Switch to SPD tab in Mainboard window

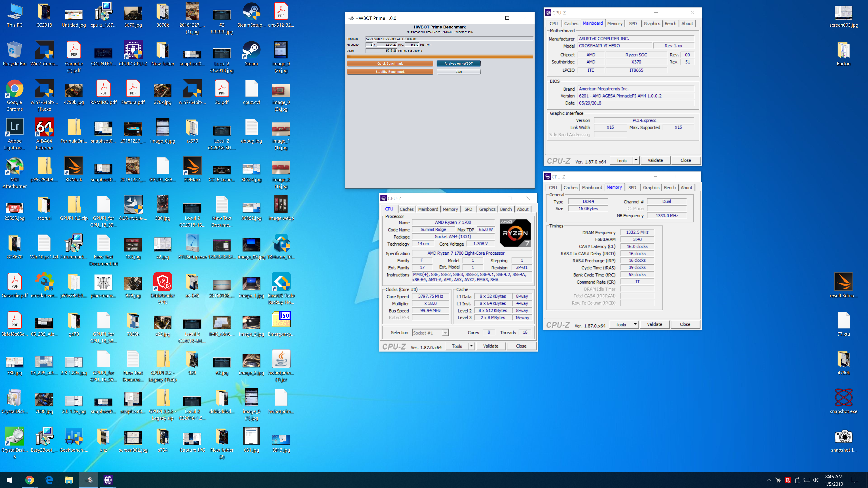click(632, 23)
